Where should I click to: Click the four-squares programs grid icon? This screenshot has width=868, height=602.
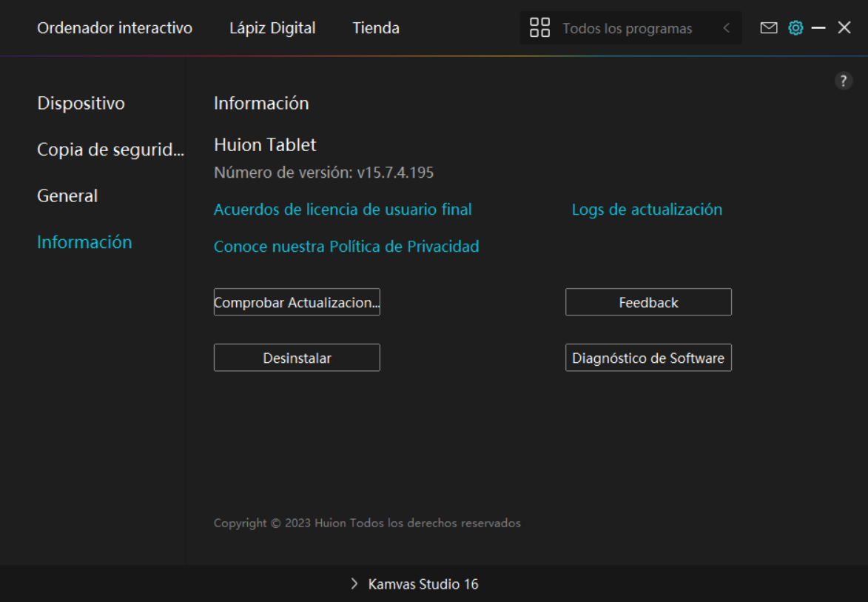click(540, 28)
